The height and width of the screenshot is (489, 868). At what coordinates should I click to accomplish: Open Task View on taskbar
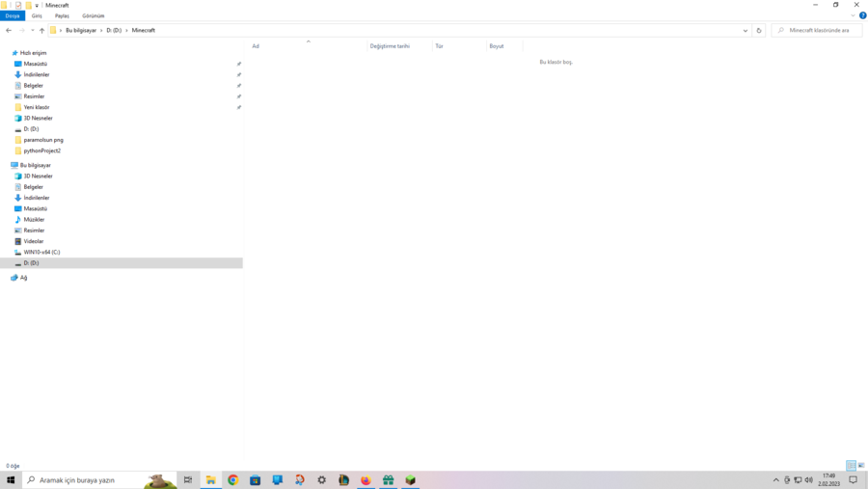tap(188, 480)
